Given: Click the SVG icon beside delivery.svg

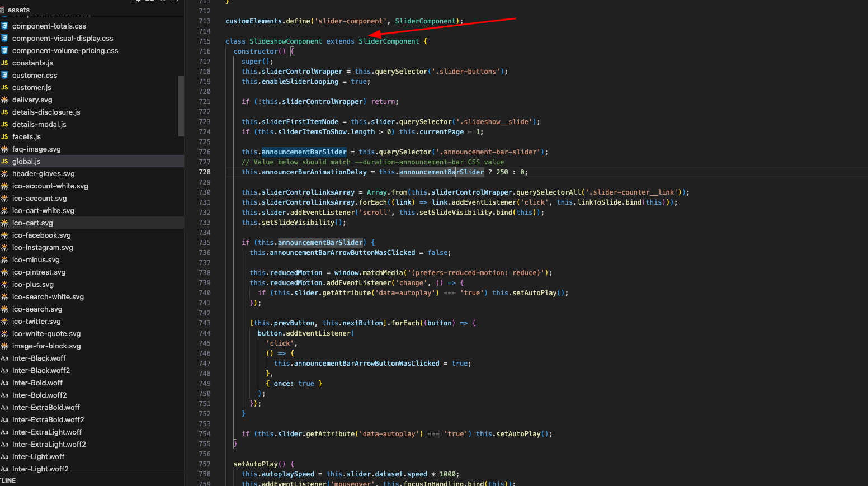Looking at the screenshot, I should pos(4,100).
